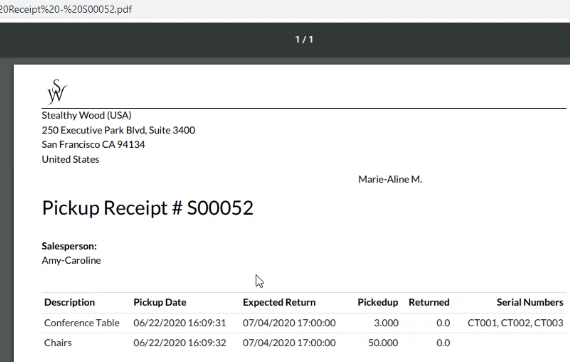
Task: Click the Conference Table returned value 0.0
Action: click(x=443, y=323)
